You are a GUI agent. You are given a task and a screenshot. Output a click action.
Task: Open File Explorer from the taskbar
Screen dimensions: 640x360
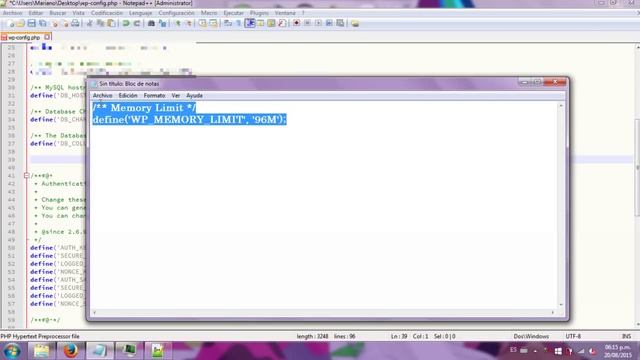pos(42,351)
